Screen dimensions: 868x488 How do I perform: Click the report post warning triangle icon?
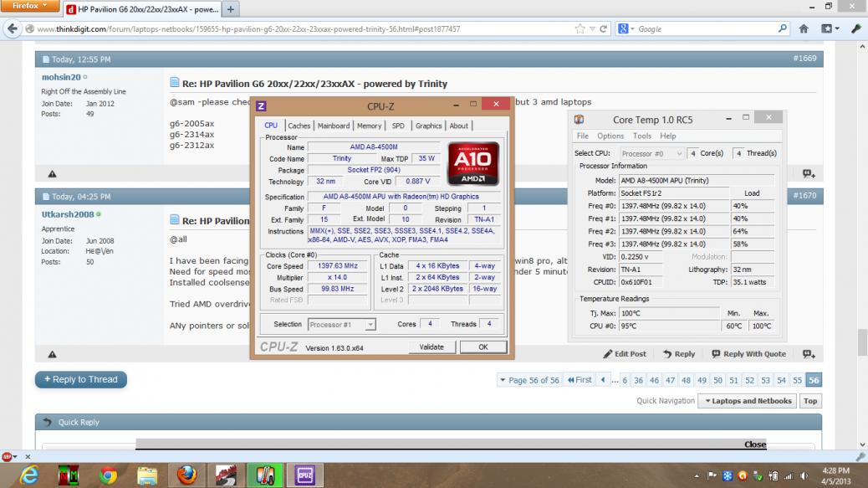tap(52, 354)
